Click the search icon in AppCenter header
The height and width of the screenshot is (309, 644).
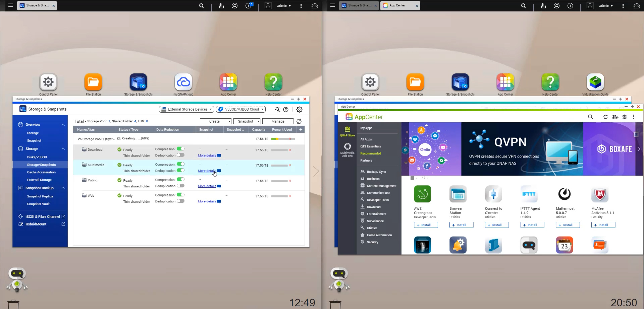(590, 117)
